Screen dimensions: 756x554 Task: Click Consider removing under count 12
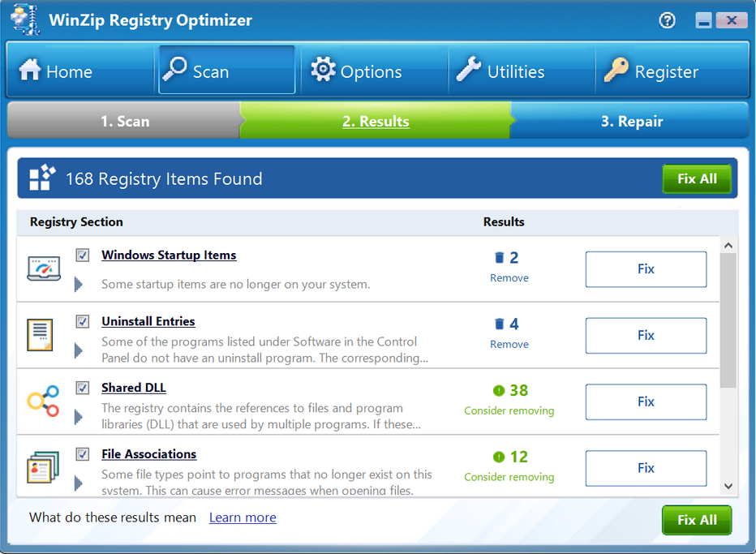(509, 477)
